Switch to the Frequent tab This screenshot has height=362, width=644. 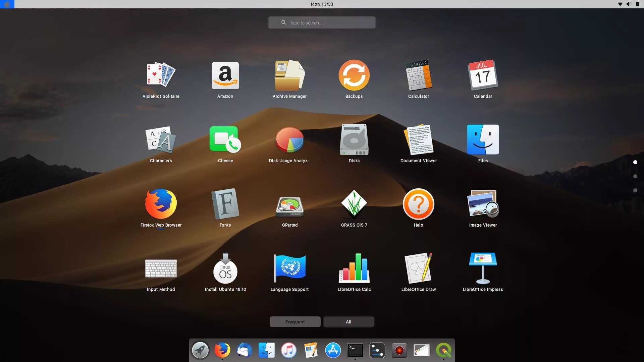[x=295, y=322]
